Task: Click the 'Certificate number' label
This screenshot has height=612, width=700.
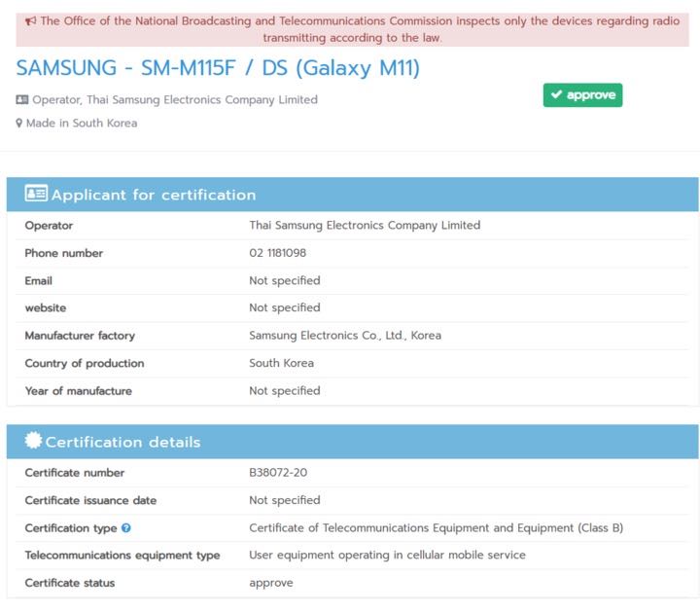Action: tap(75, 473)
